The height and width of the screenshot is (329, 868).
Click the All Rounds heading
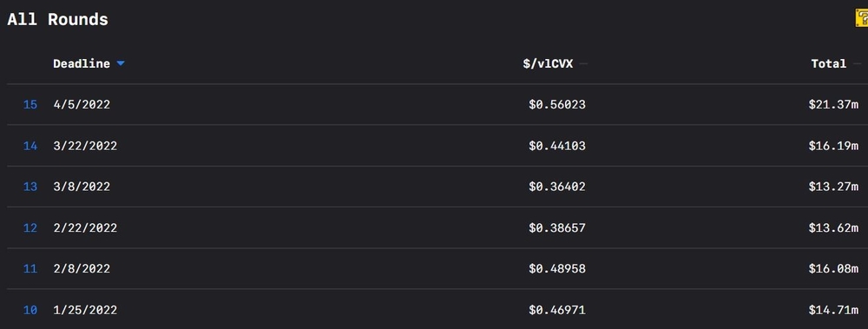[x=57, y=19]
